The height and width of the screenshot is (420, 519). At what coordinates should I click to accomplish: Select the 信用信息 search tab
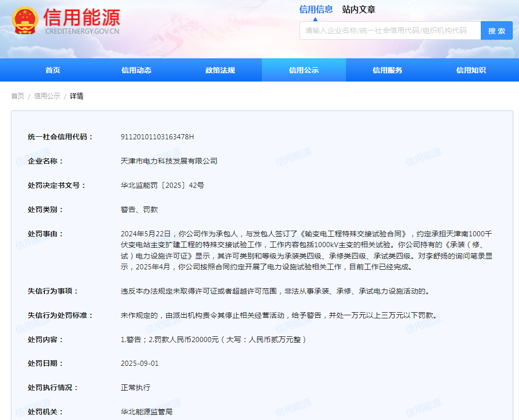click(316, 9)
